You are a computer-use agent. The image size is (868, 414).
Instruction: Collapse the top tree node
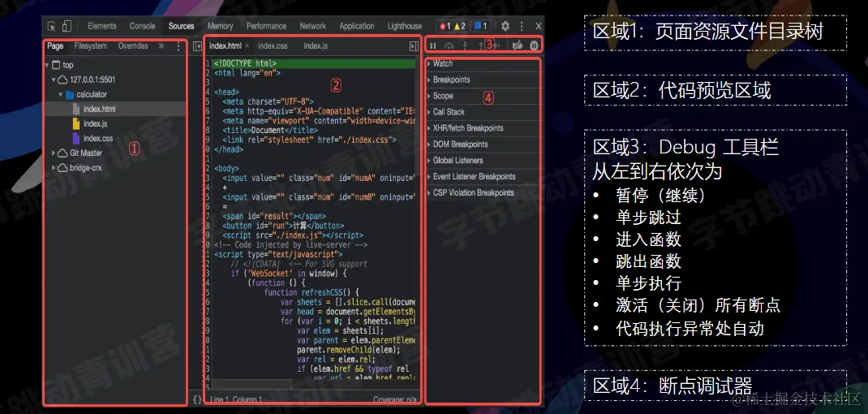pyautogui.click(x=47, y=66)
